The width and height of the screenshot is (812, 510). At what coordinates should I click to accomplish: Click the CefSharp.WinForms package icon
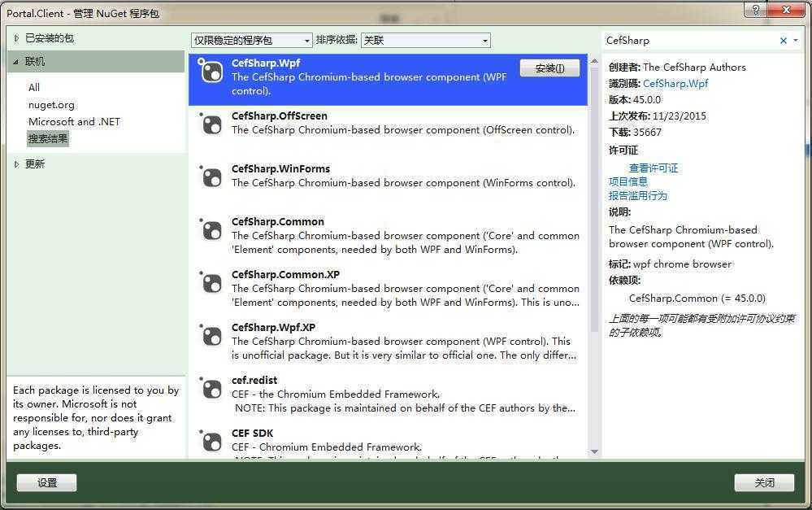[x=211, y=177]
